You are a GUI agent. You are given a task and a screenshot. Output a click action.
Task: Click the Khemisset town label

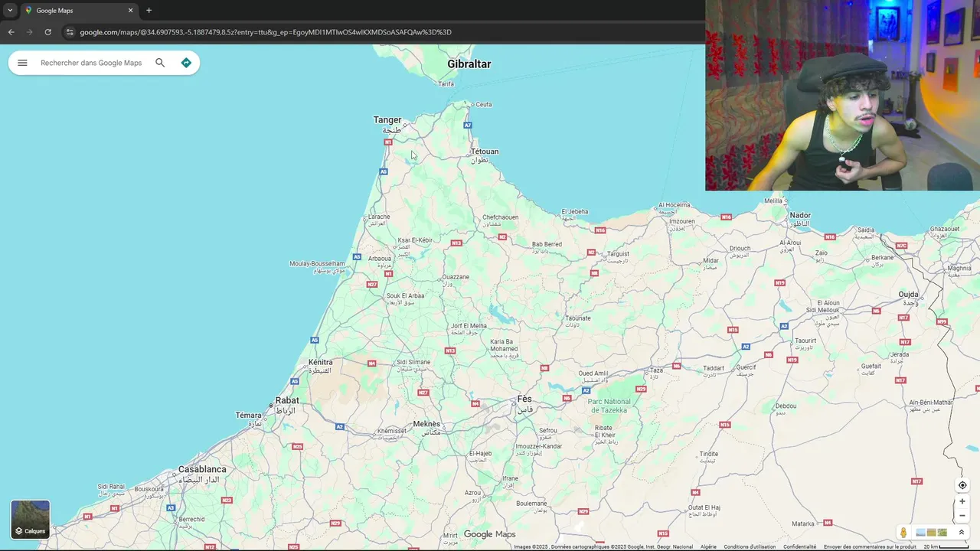392,431
